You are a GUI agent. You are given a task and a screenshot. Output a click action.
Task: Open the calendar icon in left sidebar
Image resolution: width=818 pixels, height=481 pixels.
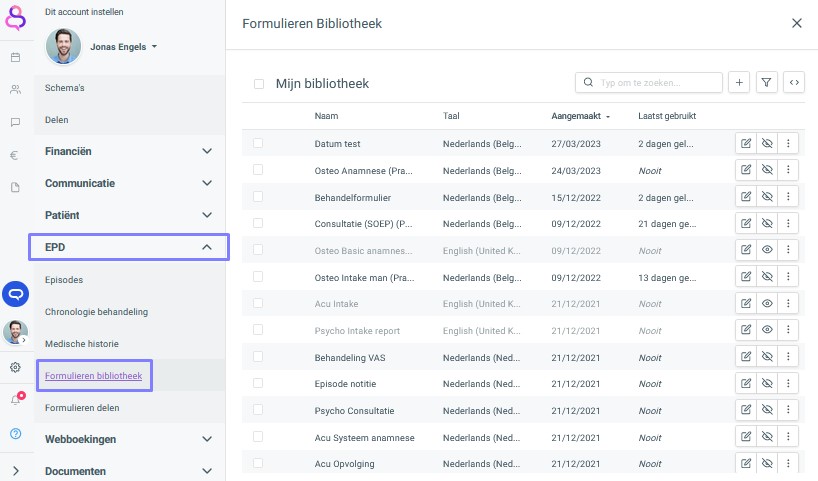(16, 57)
